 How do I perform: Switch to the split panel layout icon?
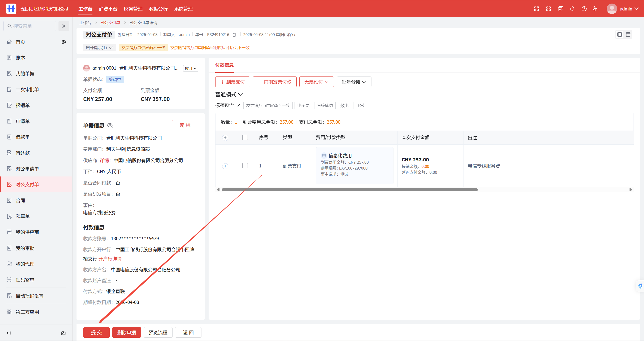pyautogui.click(x=619, y=35)
